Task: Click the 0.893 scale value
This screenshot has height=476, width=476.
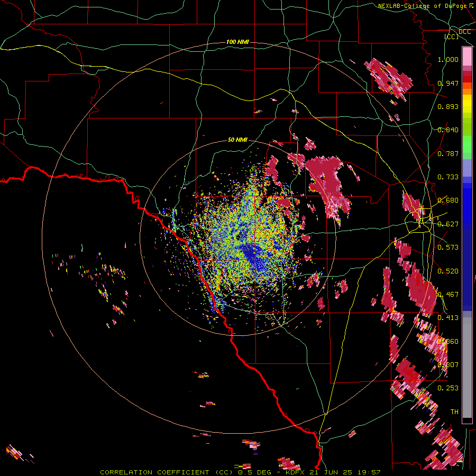Action: point(448,106)
